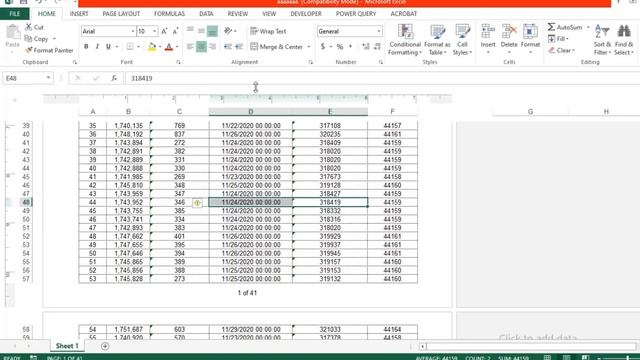
Task: Click the Delete cells icon
Action: tap(509, 31)
